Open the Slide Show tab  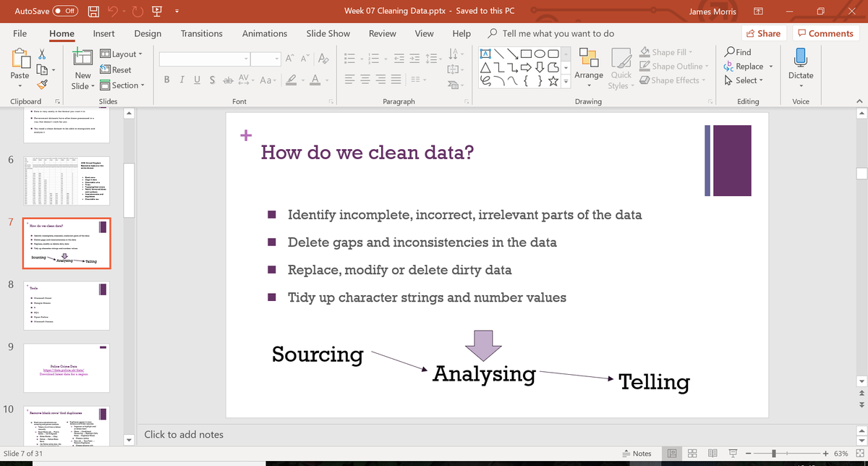[x=328, y=33]
